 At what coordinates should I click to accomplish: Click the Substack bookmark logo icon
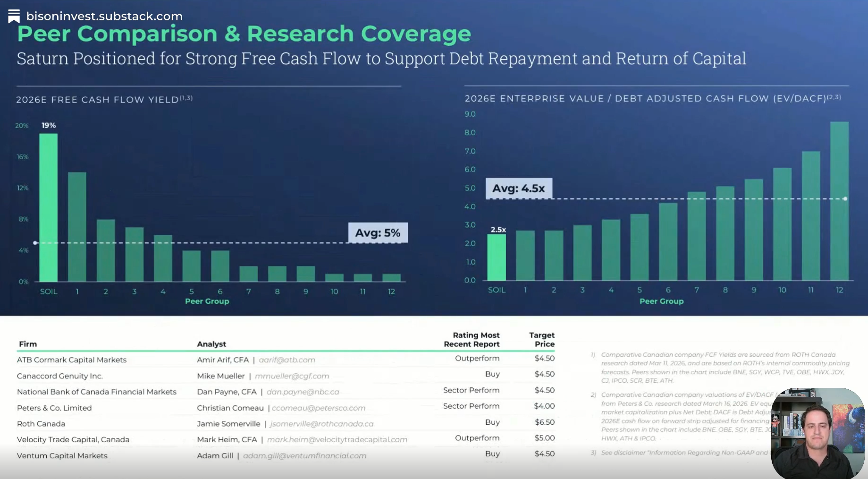coord(14,16)
